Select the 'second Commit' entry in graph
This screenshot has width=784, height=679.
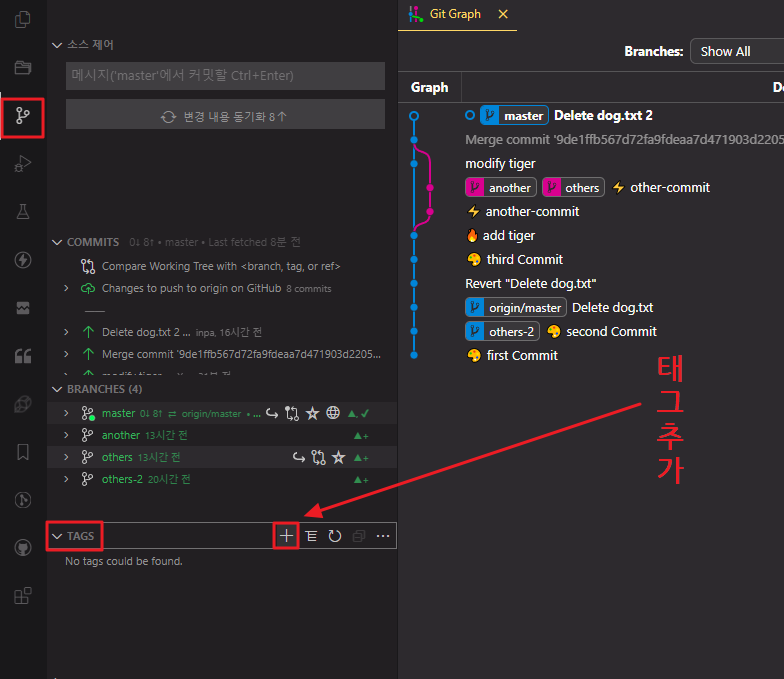[611, 332]
